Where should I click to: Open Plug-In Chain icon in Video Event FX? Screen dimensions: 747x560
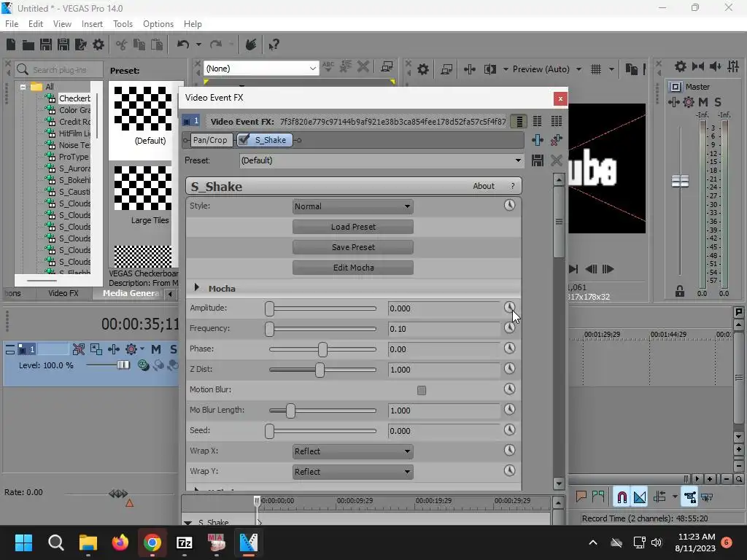(x=538, y=140)
